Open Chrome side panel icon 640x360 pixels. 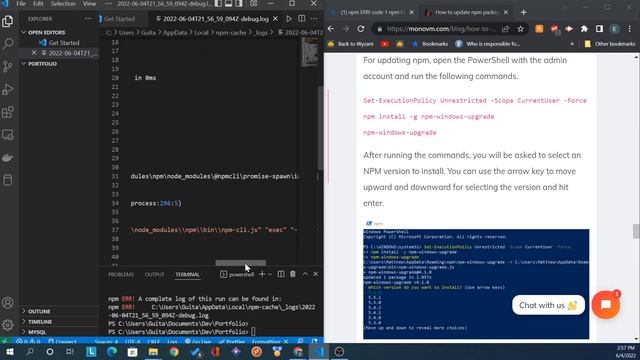599,29
